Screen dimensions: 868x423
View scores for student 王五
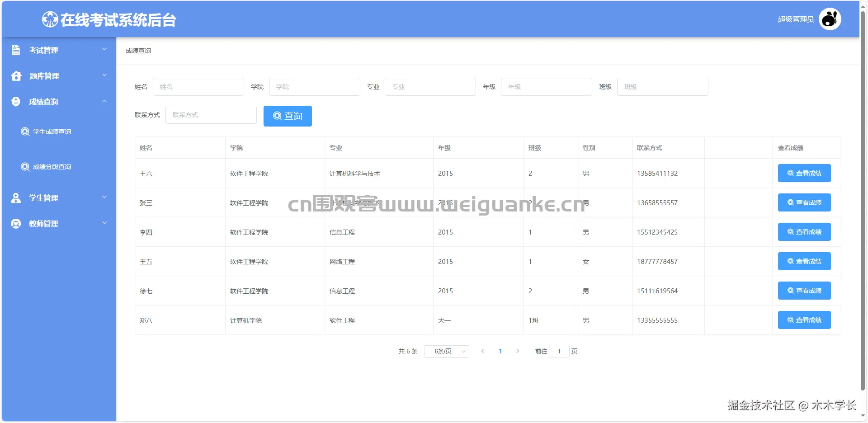click(x=804, y=261)
